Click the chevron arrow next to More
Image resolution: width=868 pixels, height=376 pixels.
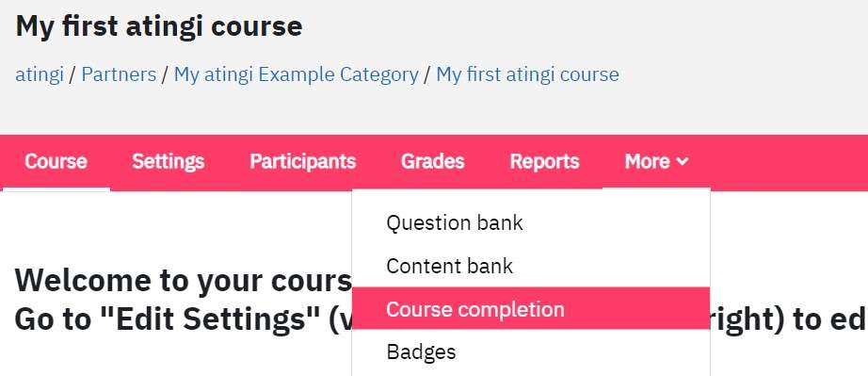click(683, 162)
